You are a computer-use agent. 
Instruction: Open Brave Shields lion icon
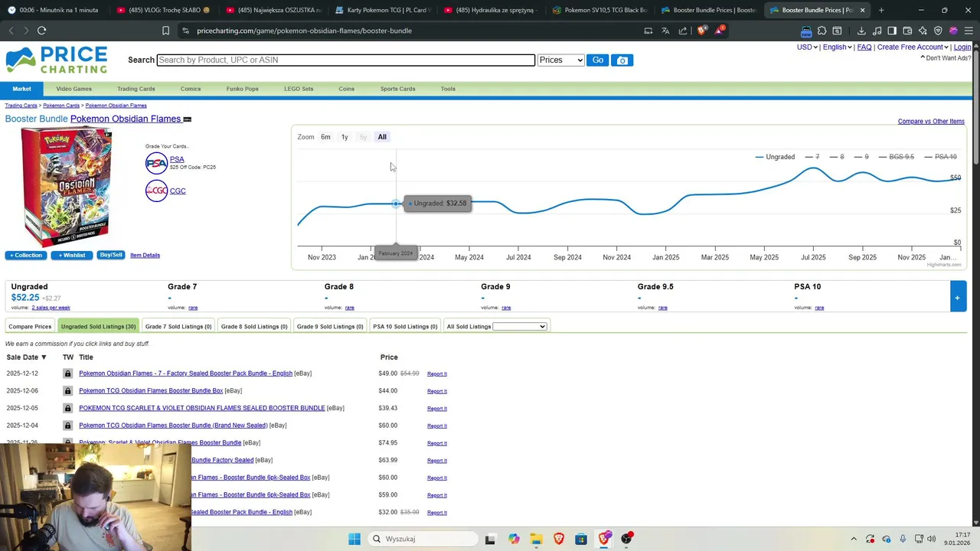click(702, 31)
